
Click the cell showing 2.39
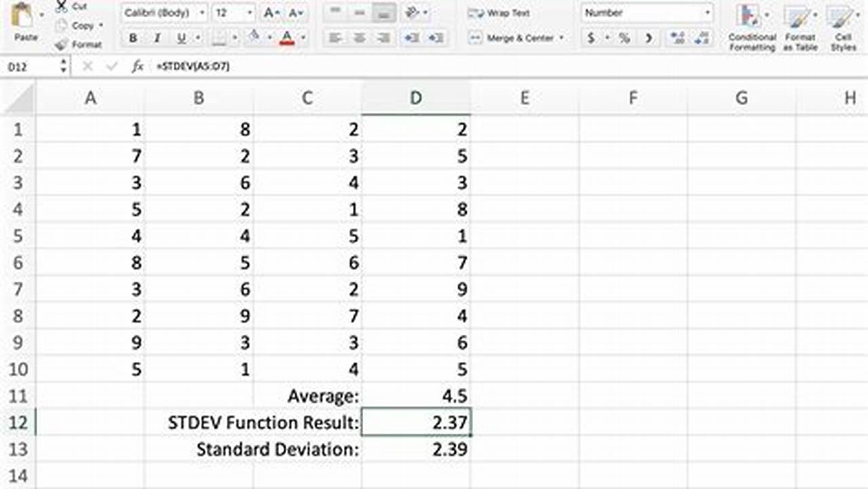[x=416, y=449]
